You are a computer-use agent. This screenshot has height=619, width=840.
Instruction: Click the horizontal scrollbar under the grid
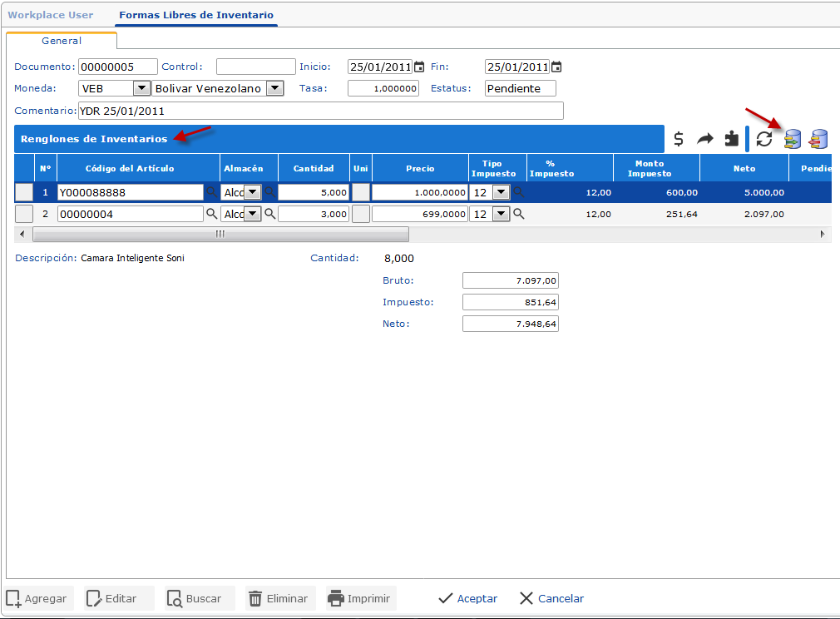220,235
